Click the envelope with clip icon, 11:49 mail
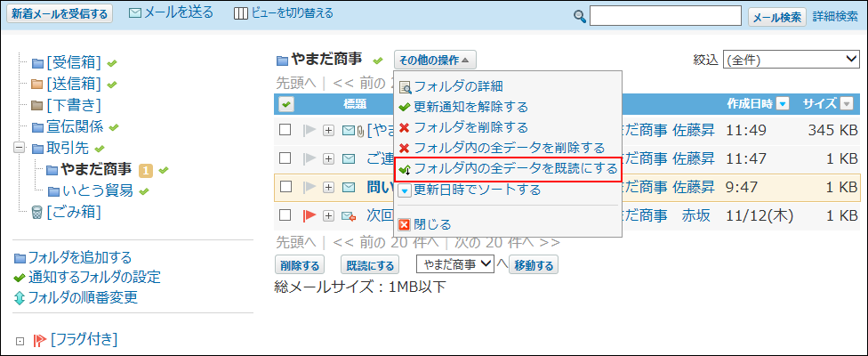The image size is (868, 356). tap(352, 131)
